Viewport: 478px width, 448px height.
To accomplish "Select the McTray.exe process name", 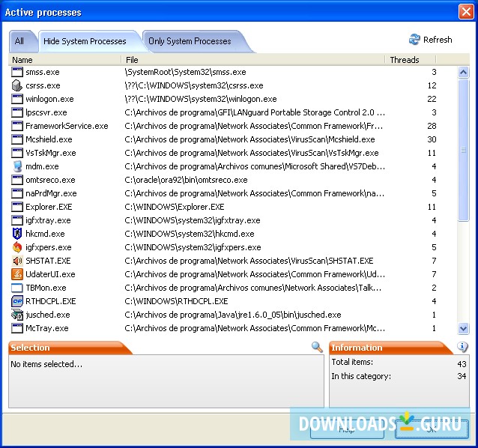I will (x=47, y=328).
